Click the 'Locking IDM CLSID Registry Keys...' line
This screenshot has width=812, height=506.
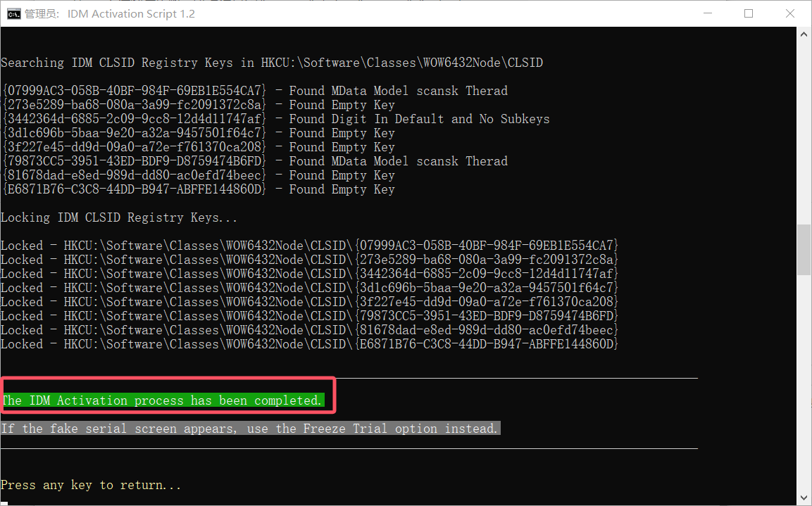[x=119, y=218]
